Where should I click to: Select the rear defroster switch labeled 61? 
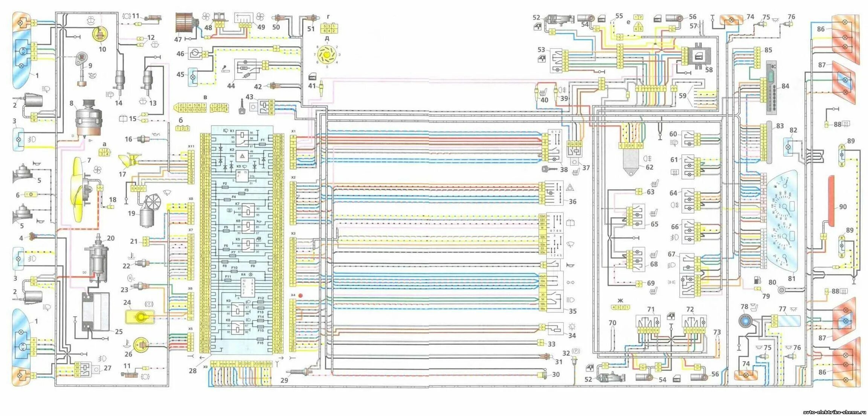[691, 166]
